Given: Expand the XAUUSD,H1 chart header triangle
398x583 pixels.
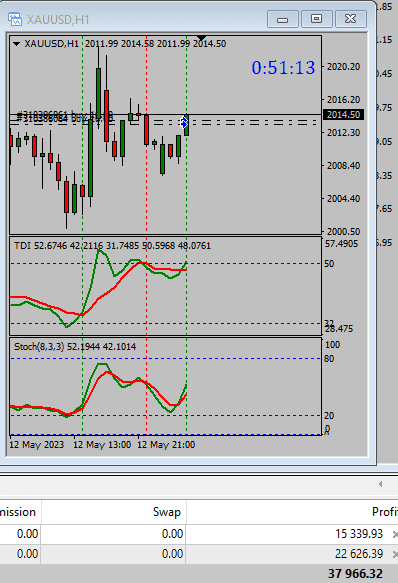Looking at the screenshot, I should click(16, 44).
